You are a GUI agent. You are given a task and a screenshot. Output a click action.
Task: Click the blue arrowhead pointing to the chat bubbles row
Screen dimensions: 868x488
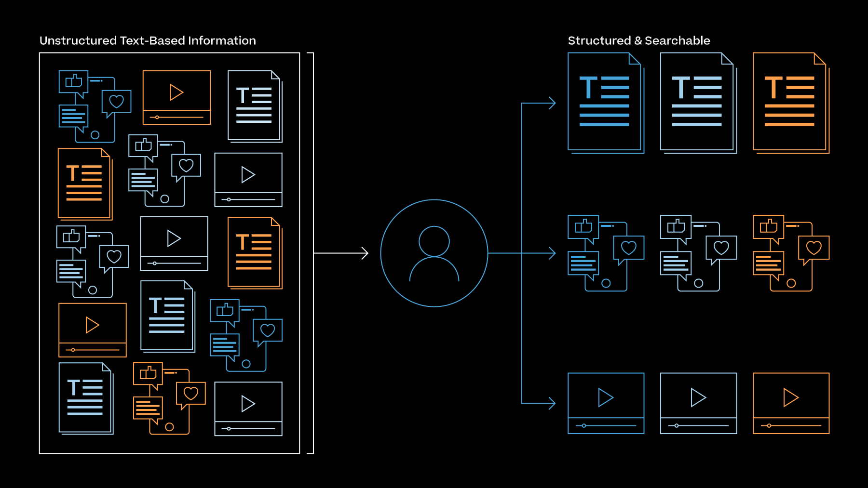(x=552, y=253)
